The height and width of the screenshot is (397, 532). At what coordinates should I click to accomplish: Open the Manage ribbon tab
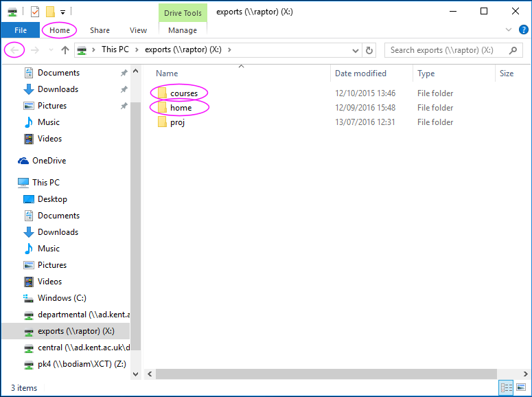click(x=183, y=30)
